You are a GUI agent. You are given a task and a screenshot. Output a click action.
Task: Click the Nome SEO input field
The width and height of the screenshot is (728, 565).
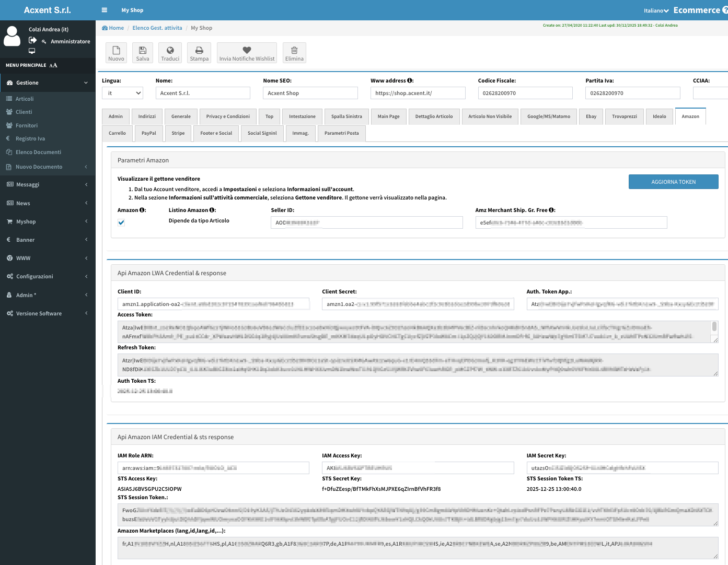click(x=310, y=93)
